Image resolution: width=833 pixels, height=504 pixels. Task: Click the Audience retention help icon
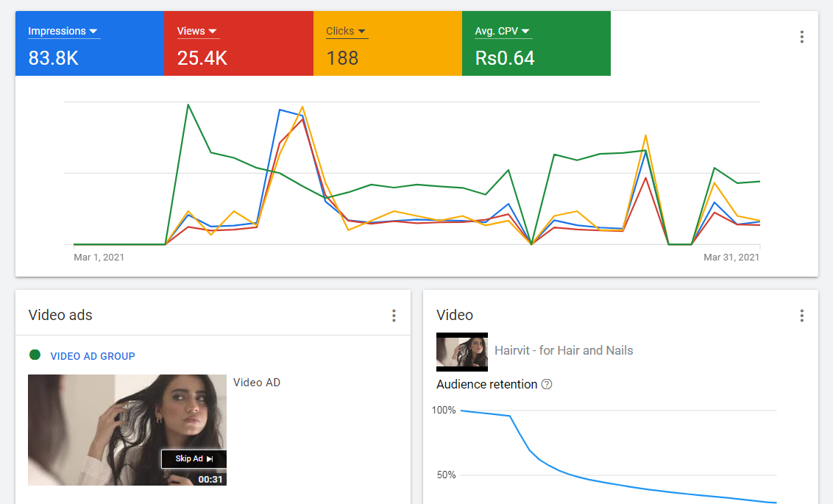547,384
